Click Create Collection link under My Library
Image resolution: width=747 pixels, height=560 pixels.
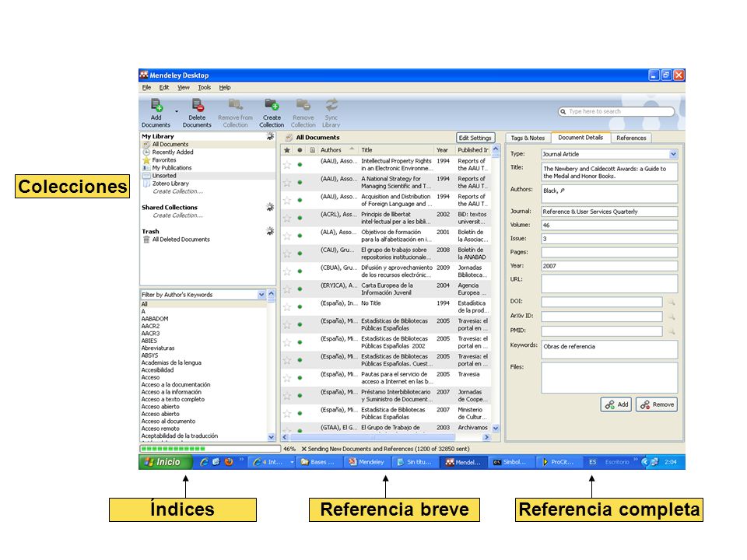point(177,191)
